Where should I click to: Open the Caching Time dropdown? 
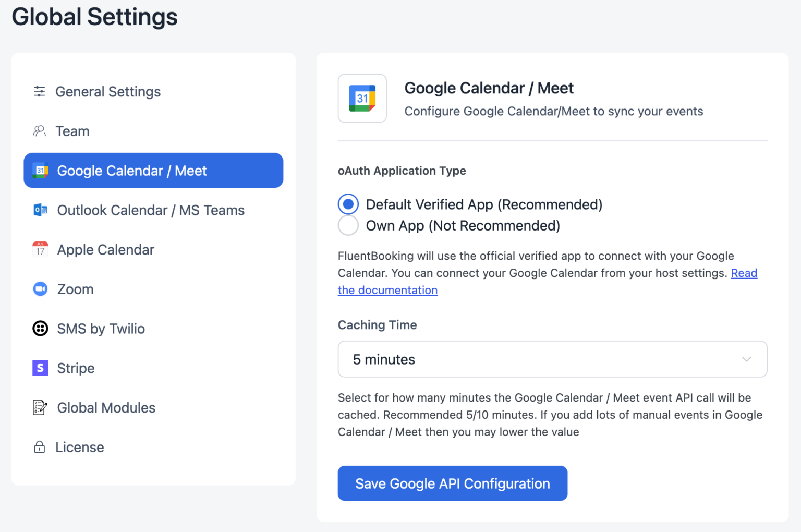[x=552, y=359]
